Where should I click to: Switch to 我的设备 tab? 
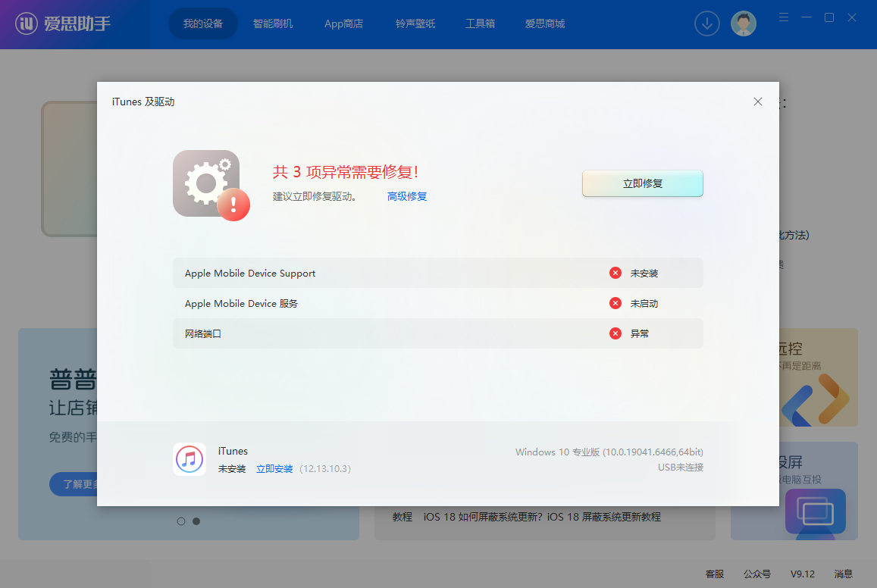pos(203,23)
